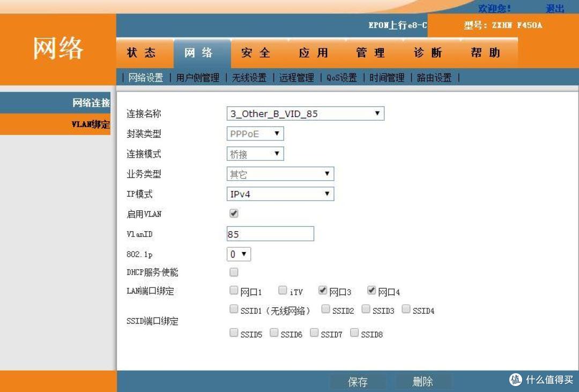Switch to the 安全 tab

point(259,53)
